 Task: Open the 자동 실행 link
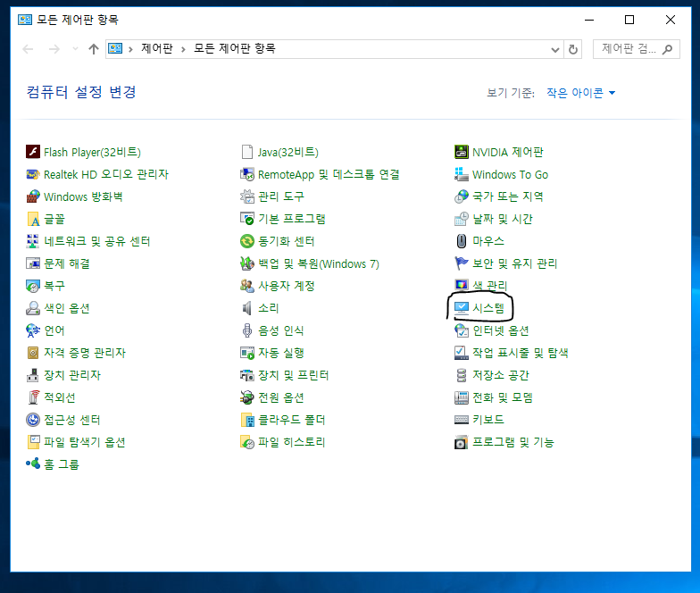281,353
